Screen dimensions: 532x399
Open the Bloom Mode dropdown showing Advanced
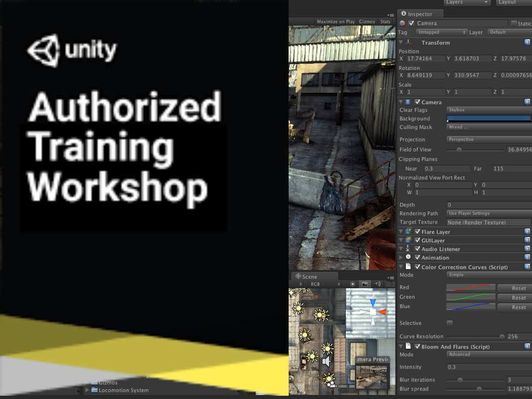point(489,354)
